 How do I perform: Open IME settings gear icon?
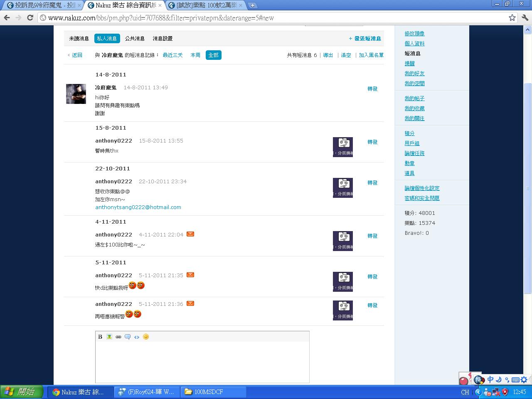524,379
